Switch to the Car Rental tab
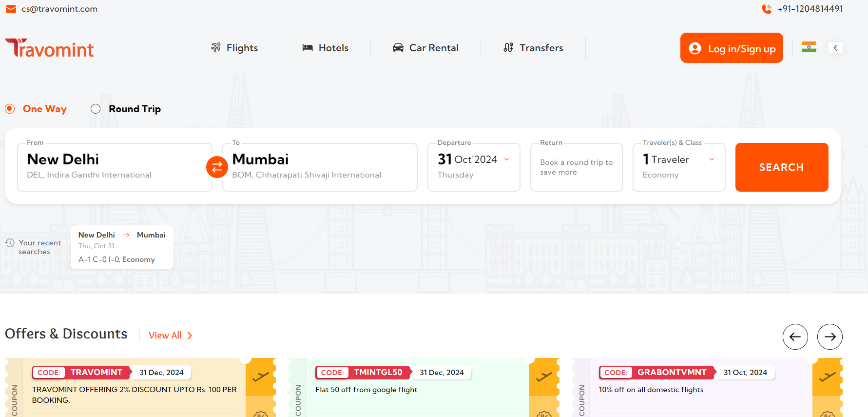The image size is (868, 417). tap(425, 48)
